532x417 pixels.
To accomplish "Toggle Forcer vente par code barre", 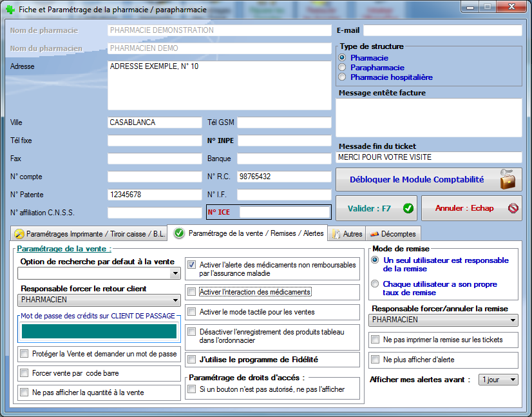I will (x=24, y=373).
